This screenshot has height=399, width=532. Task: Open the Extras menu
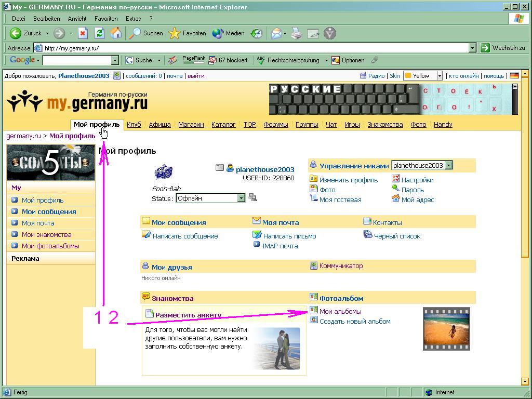click(x=134, y=19)
